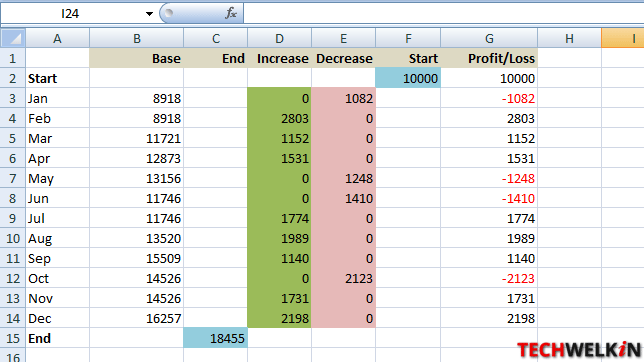Click the Jul row label
The image size is (644, 362).
[36, 218]
